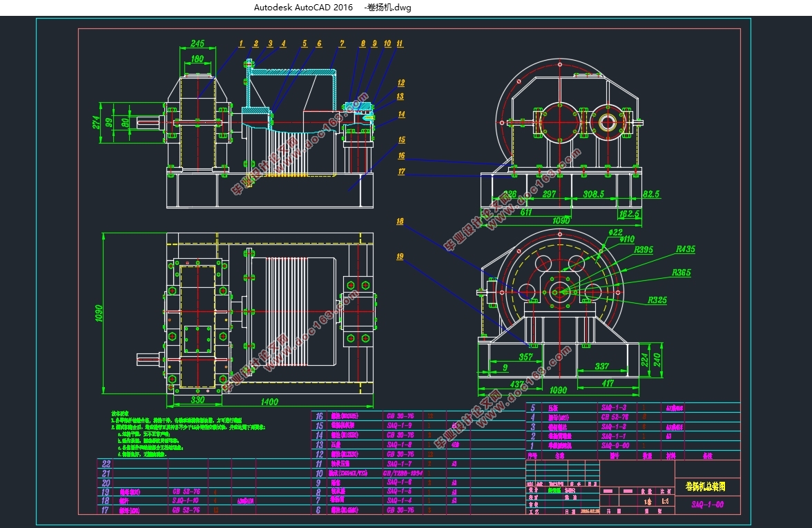Select the 330 dimension under plan view
Image resolution: width=812 pixels, height=528 pixels.
click(197, 400)
